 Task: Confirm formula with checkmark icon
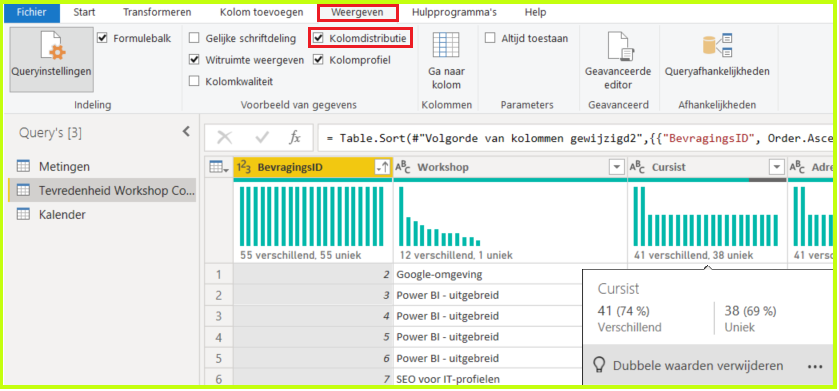pyautogui.click(x=262, y=138)
